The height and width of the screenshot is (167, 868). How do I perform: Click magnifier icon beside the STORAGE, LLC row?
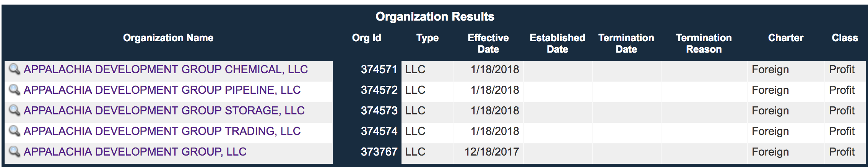tap(15, 110)
